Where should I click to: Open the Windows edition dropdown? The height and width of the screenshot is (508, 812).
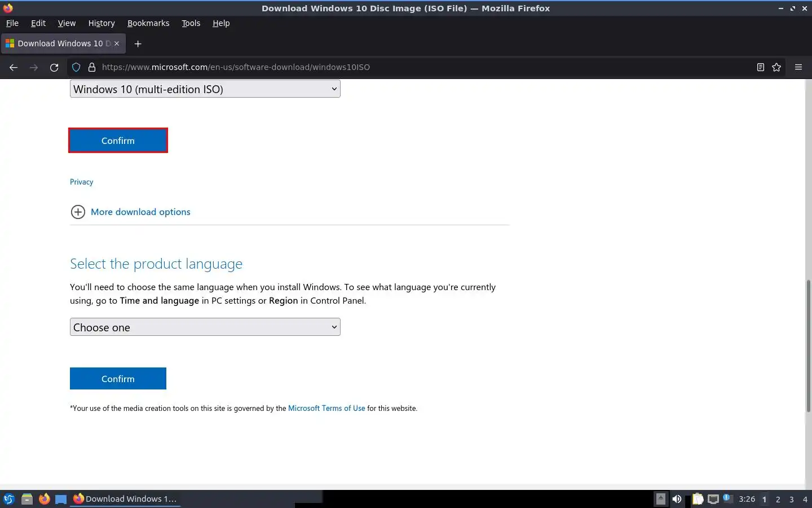(205, 89)
